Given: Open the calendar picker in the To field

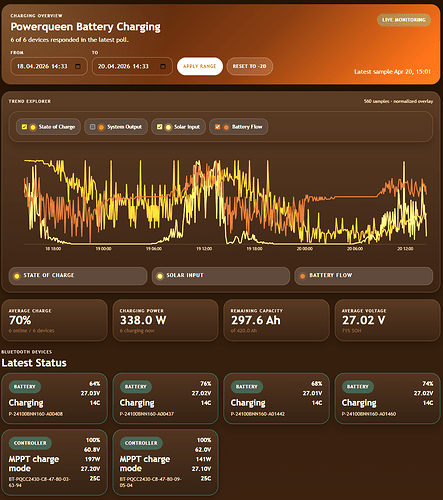Looking at the screenshot, I should [163, 66].
